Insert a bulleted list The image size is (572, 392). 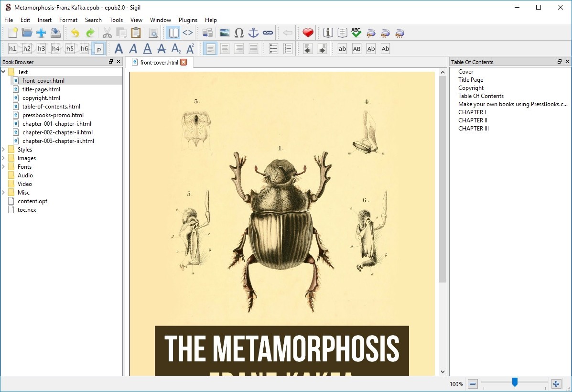click(273, 49)
